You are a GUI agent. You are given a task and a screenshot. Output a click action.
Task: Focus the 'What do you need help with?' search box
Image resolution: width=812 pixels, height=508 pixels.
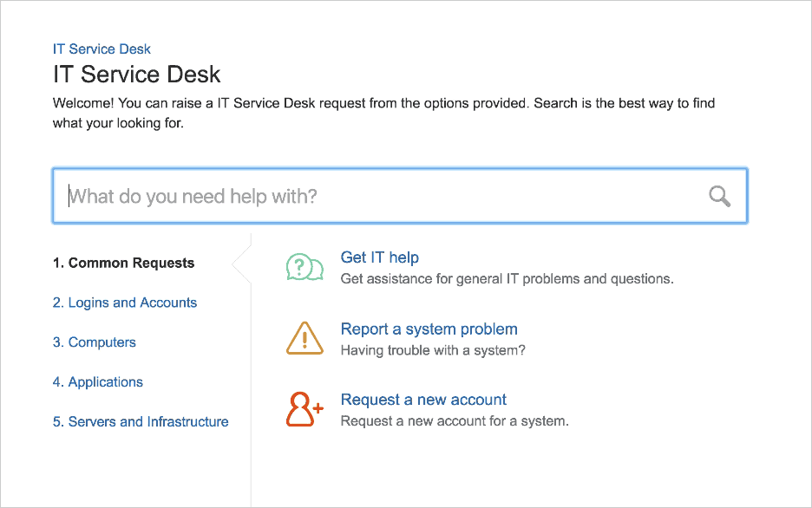point(400,196)
